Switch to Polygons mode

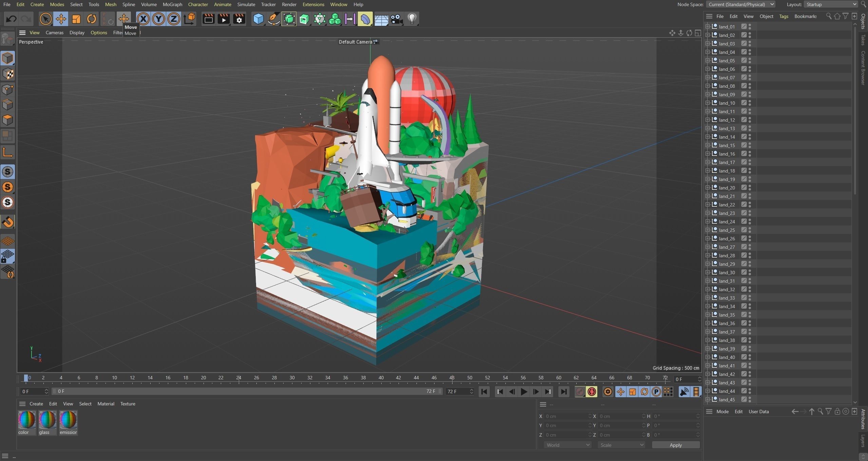[7, 120]
